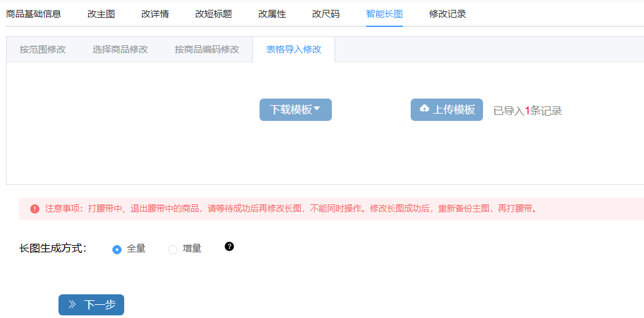Click the 上传模板 upload button
644x318 pixels.
click(447, 110)
